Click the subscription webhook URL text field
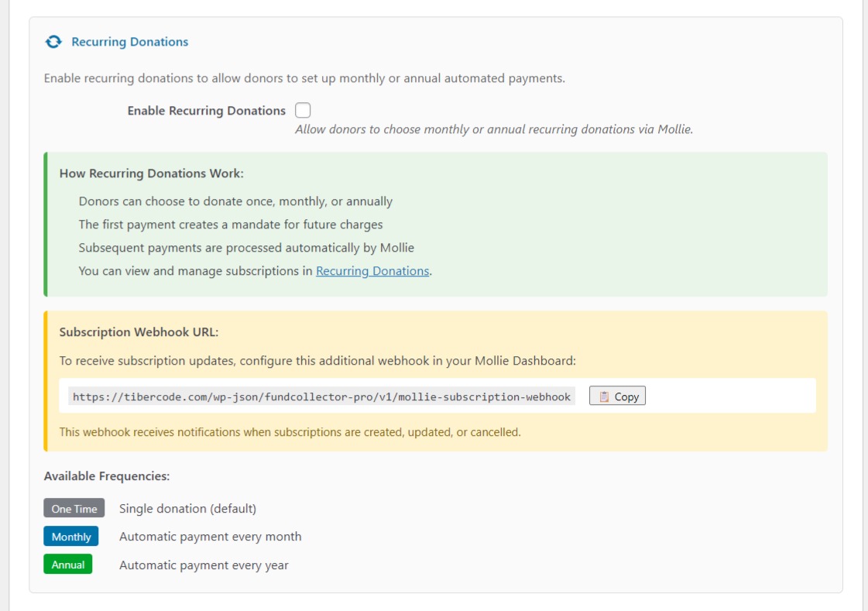 point(325,396)
